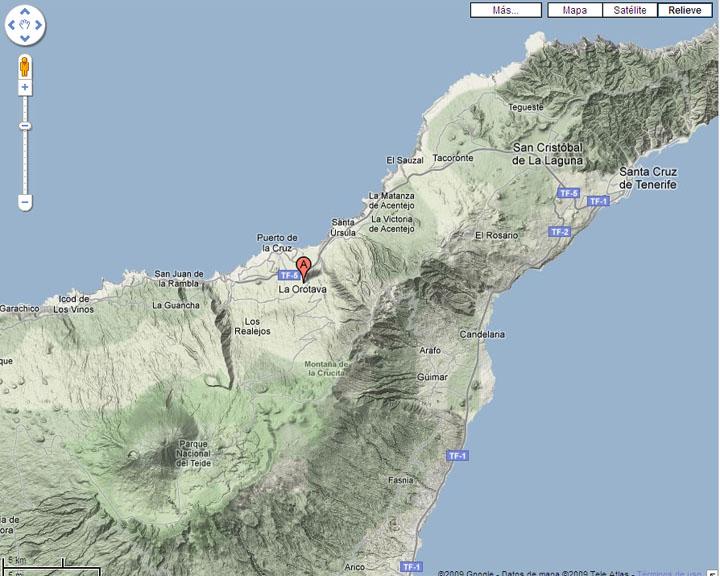Click the Arafo label
The height and width of the screenshot is (576, 720).
coord(430,350)
